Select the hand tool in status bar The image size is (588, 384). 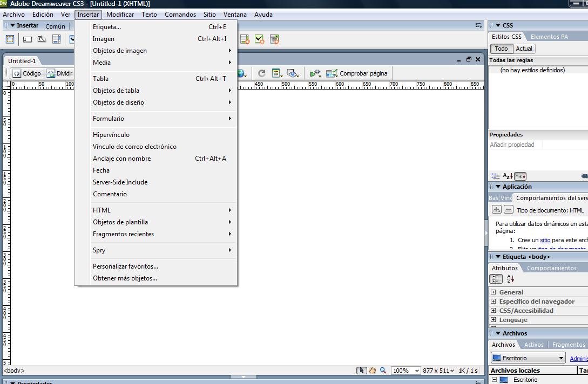point(372,371)
